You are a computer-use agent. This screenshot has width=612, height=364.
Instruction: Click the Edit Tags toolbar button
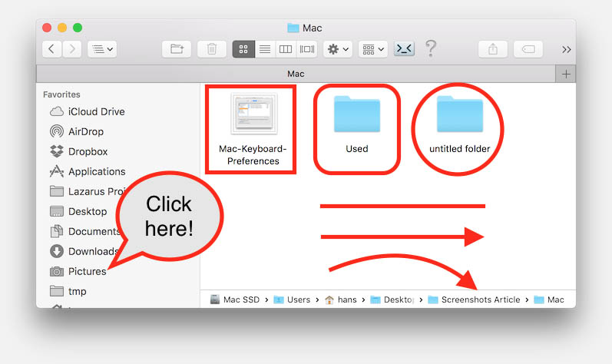click(x=528, y=49)
